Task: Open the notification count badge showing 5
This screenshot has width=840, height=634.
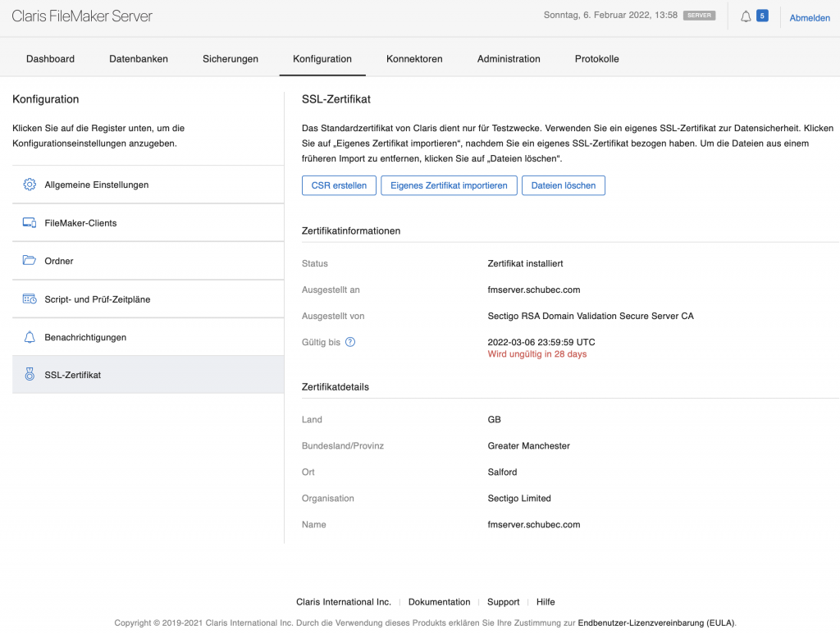Action: [x=762, y=16]
